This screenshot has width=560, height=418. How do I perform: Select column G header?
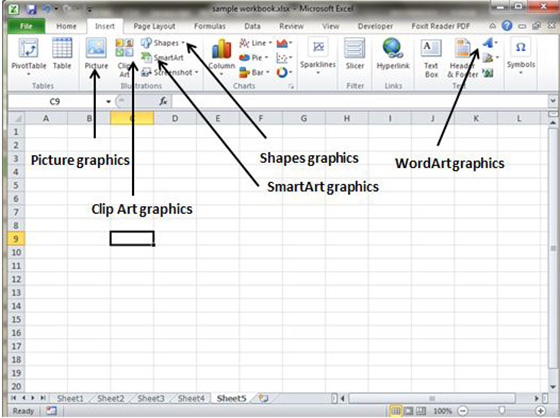click(x=304, y=118)
